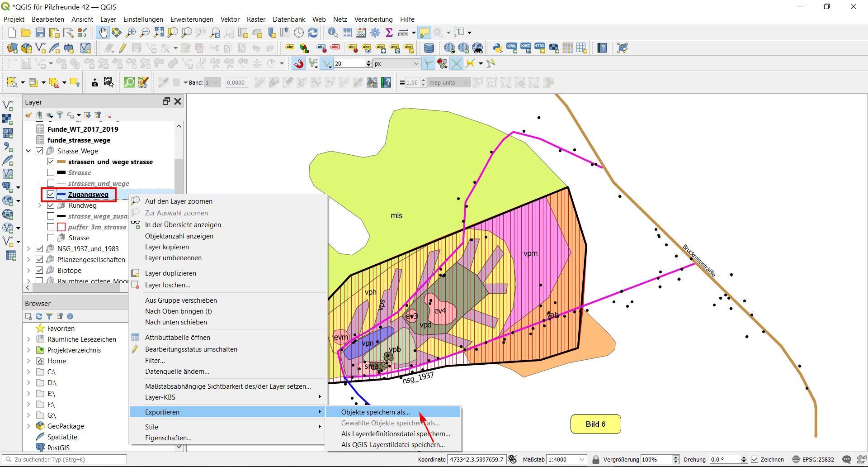Open the field calculator icon in the toolbar
The height and width of the screenshot is (467, 868).
pyautogui.click(x=361, y=33)
